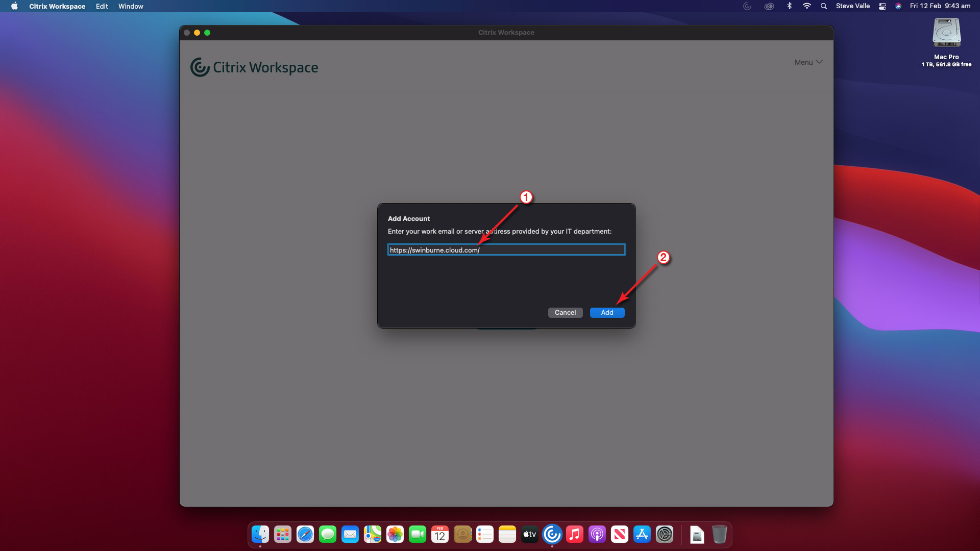Screen dimensions: 980x551
Task: Click the Add button in the dialog
Action: click(x=607, y=312)
